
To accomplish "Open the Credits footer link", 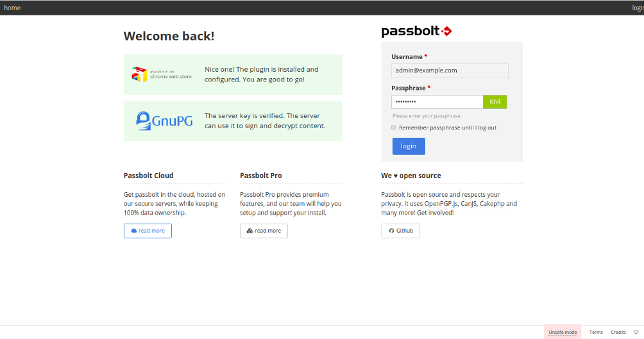I will [x=618, y=333].
